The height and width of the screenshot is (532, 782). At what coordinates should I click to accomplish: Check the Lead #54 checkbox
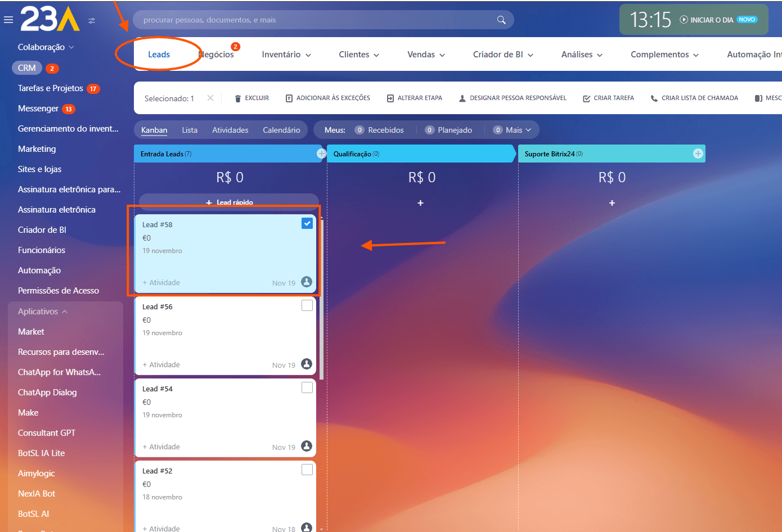307,387
